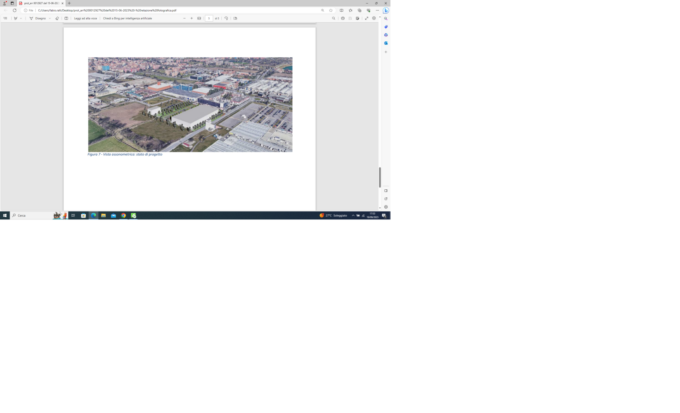680x413 pixels.
Task: Click the 'Figura 7 - Vista assonometrica' caption
Action: point(125,154)
